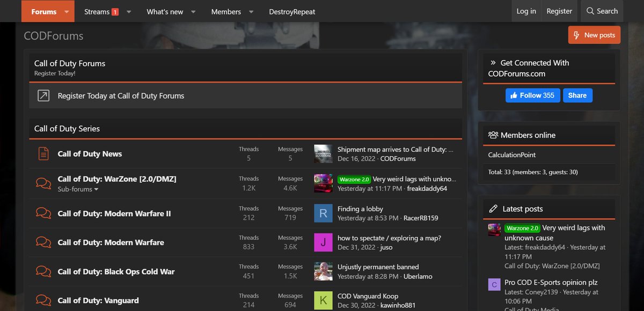
Task: Open Call of Duty News forum
Action: [x=90, y=154]
